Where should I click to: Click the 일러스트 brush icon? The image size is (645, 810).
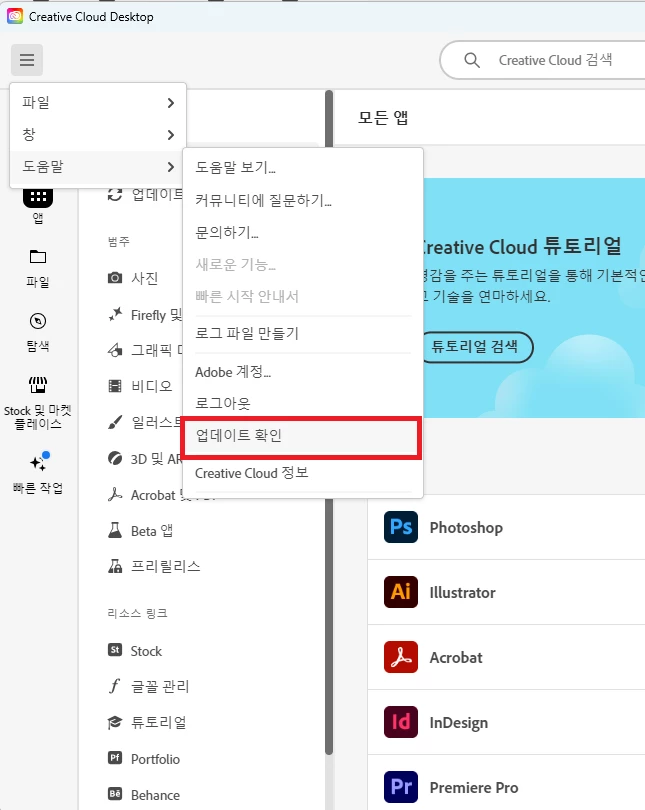(x=115, y=422)
